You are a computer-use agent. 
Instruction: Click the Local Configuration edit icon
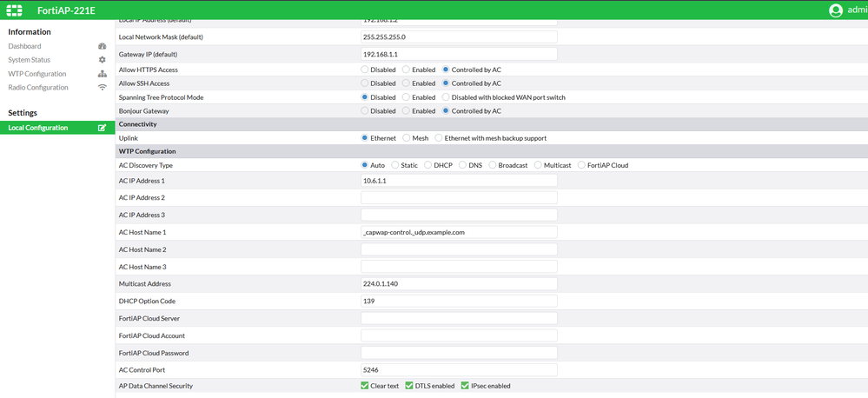click(102, 128)
